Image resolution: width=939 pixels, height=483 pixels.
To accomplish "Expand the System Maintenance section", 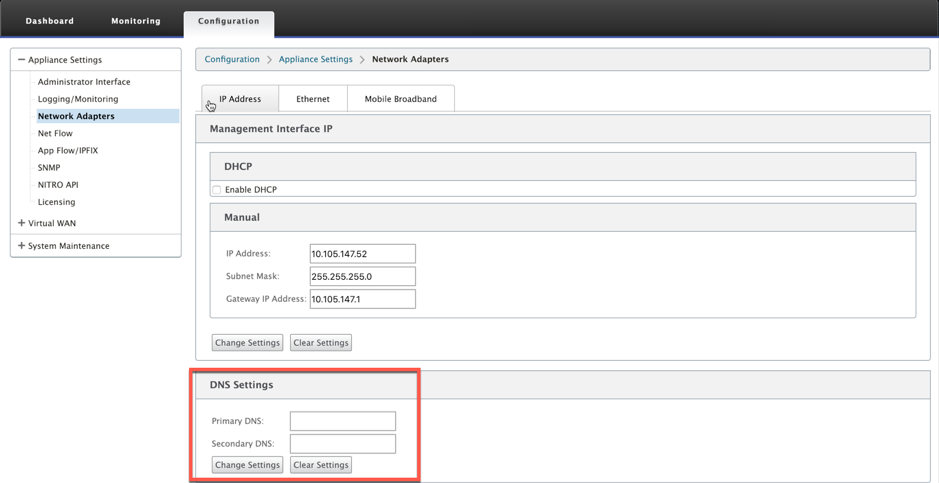I will (22, 245).
